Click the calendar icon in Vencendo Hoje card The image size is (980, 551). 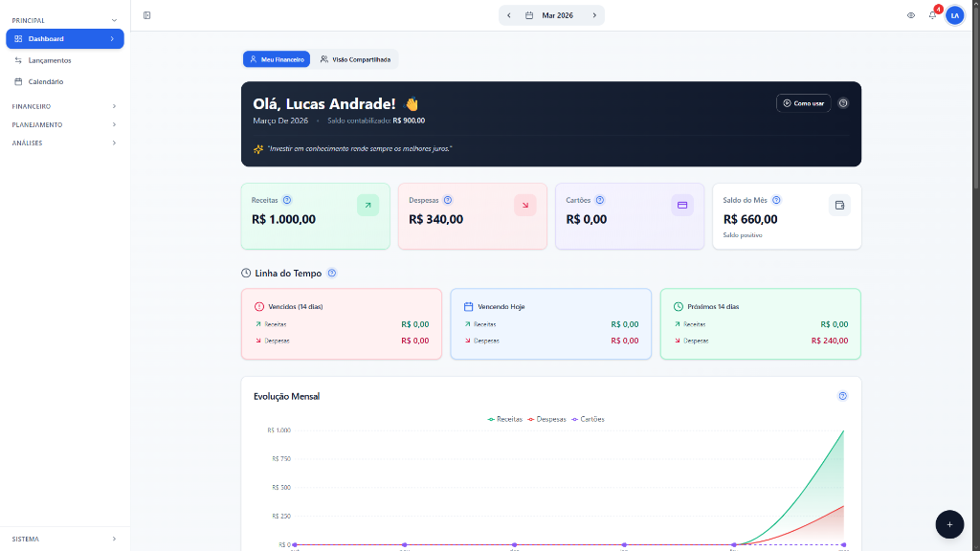(x=468, y=307)
